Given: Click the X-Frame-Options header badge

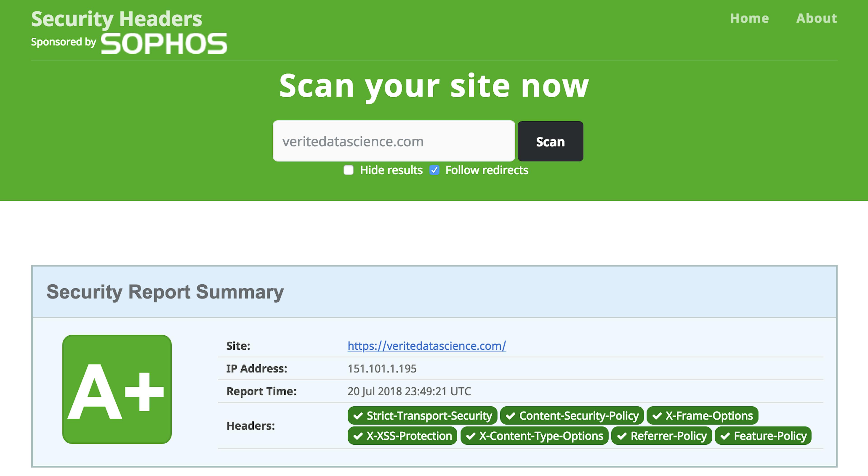Looking at the screenshot, I should (702, 416).
